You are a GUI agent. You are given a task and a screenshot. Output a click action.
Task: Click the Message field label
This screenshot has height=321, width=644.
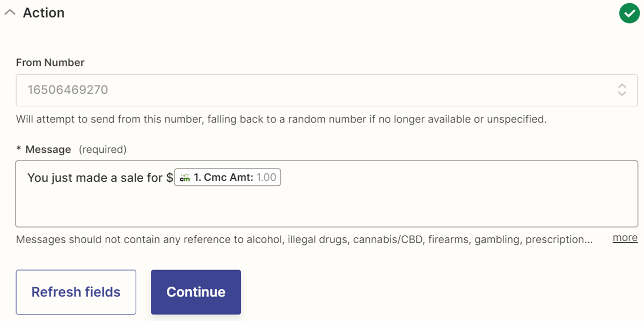48,150
